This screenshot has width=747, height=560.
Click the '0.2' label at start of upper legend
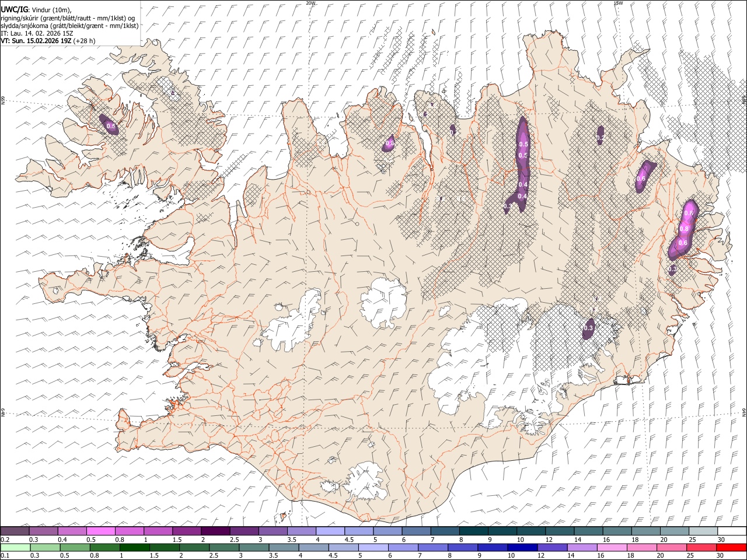[x=5, y=540]
